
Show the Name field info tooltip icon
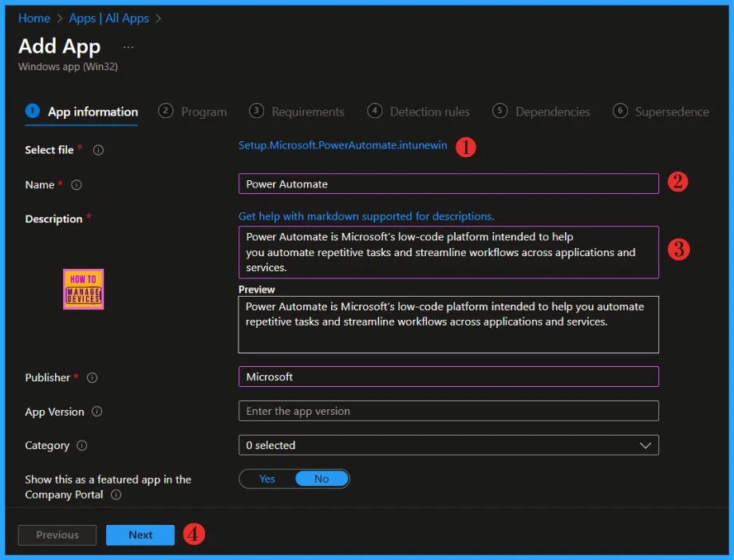(77, 185)
